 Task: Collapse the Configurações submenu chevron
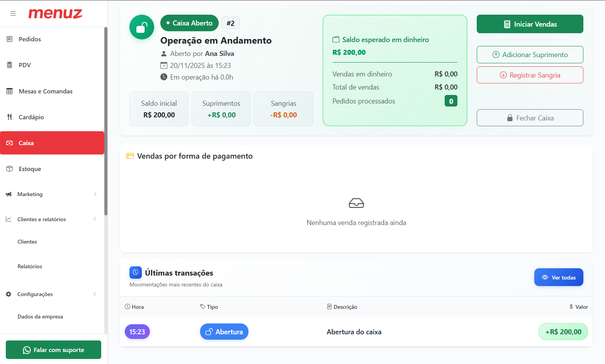pyautogui.click(x=95, y=294)
